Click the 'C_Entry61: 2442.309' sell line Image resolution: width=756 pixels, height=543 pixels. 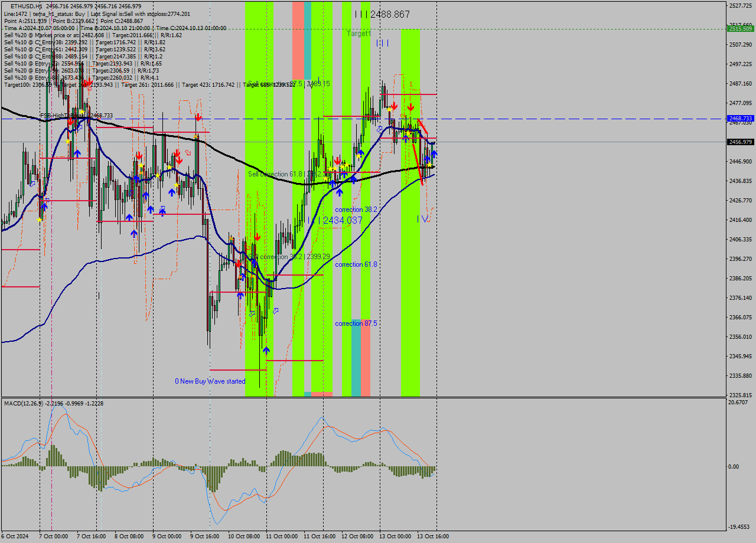[x=84, y=49]
